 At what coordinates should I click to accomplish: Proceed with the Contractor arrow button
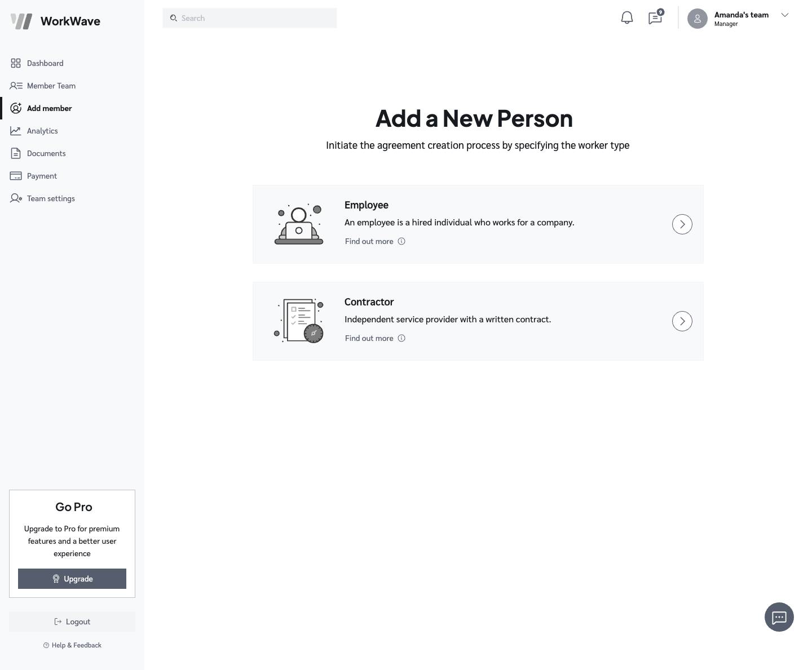[682, 321]
